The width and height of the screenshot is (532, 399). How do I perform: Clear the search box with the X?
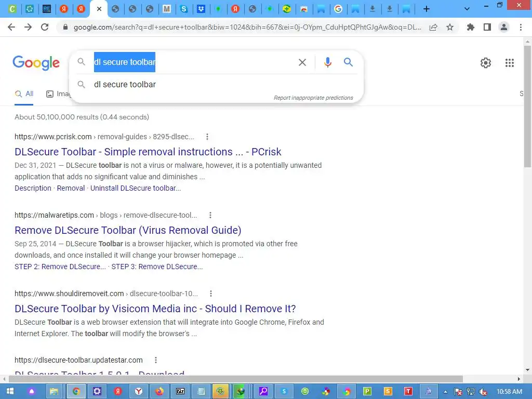[302, 62]
